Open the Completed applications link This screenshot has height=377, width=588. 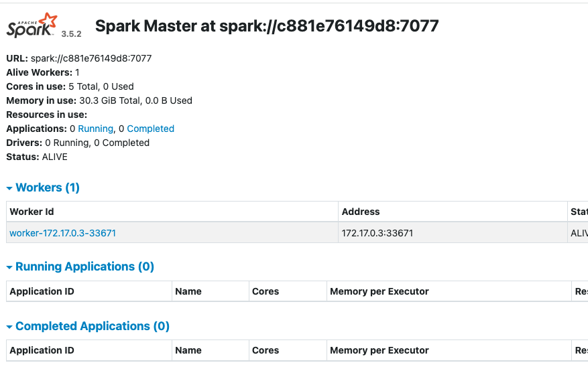click(x=150, y=129)
